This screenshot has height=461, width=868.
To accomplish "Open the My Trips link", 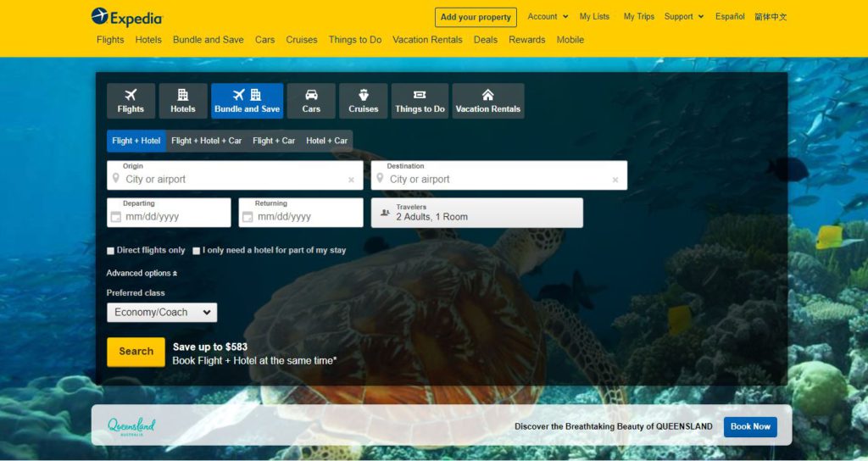I will (x=639, y=17).
